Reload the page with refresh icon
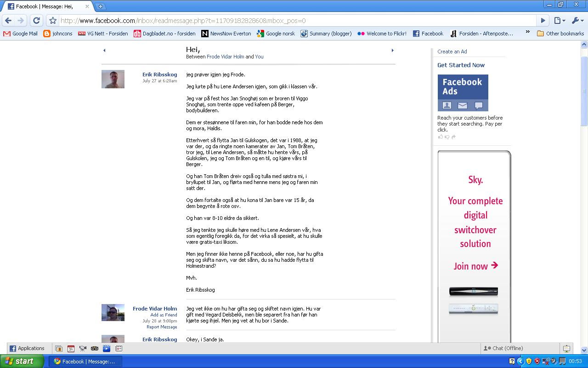This screenshot has width=588, height=368. pyautogui.click(x=36, y=20)
